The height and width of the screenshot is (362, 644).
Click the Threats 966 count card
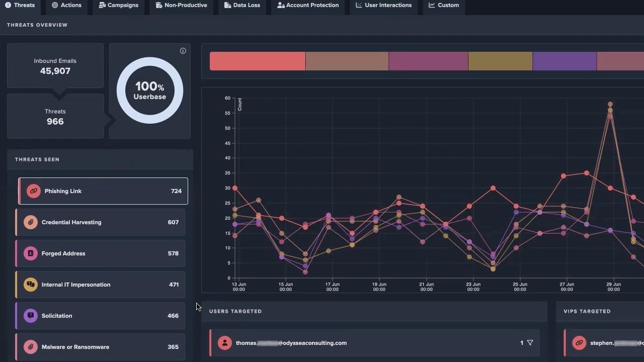[55, 116]
